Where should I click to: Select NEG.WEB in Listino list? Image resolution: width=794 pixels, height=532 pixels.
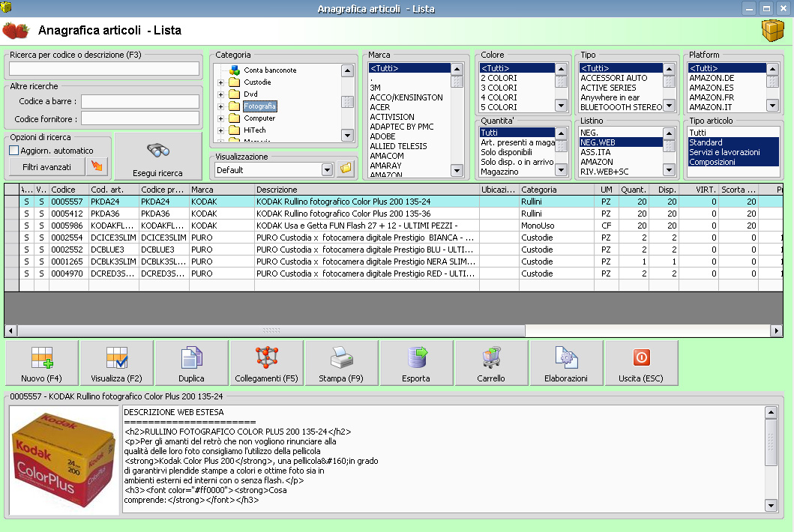tap(621, 143)
